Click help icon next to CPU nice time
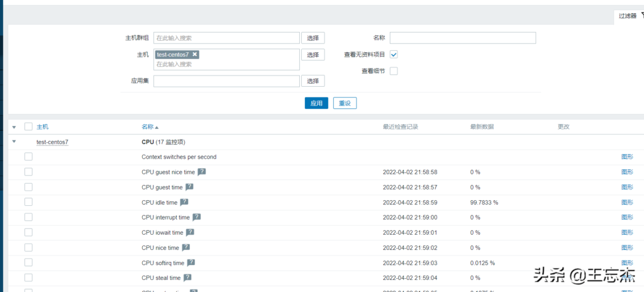The height and width of the screenshot is (292, 644). (x=186, y=247)
